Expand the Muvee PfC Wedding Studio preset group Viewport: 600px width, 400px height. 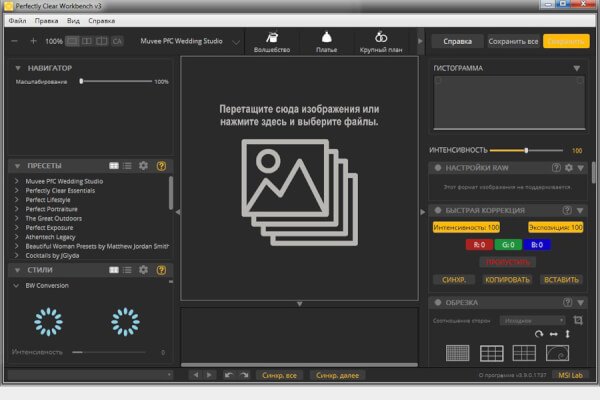click(16, 181)
